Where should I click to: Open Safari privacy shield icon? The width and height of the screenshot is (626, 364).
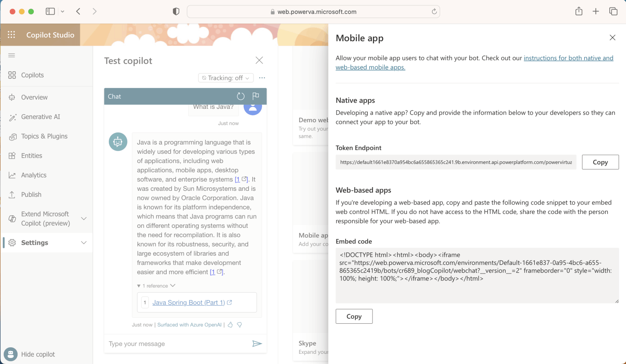pyautogui.click(x=176, y=11)
